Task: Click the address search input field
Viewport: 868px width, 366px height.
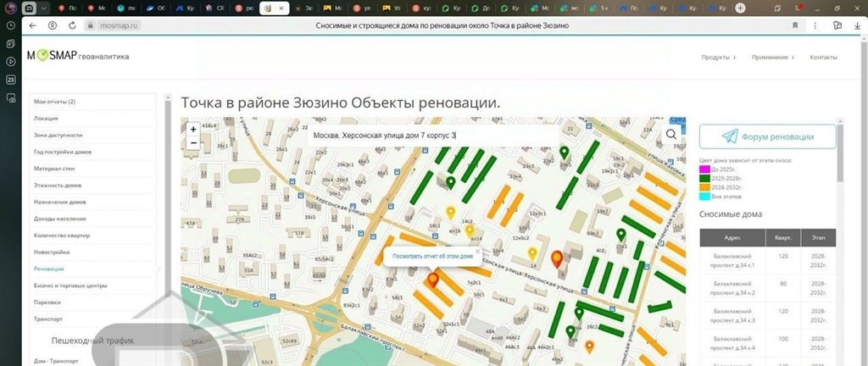Action: pos(432,136)
